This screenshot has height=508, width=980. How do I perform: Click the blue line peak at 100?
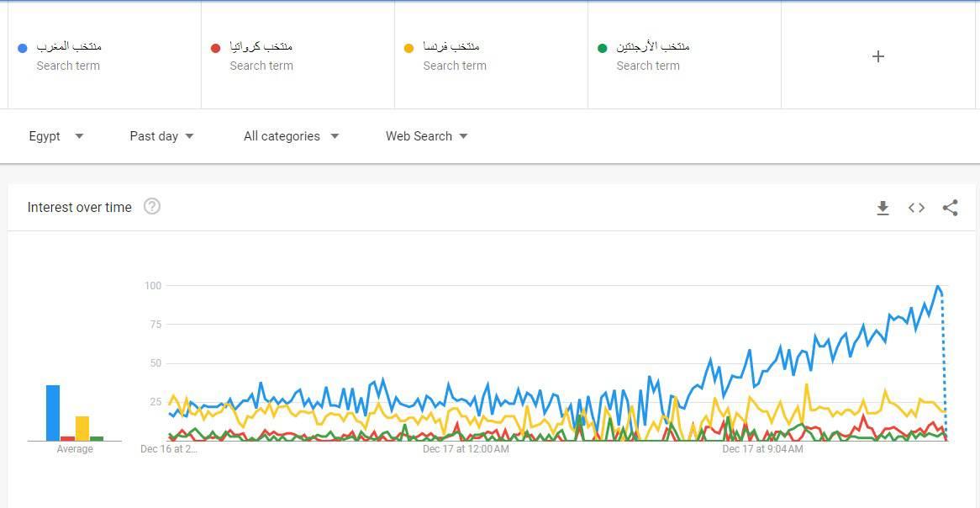coord(938,287)
